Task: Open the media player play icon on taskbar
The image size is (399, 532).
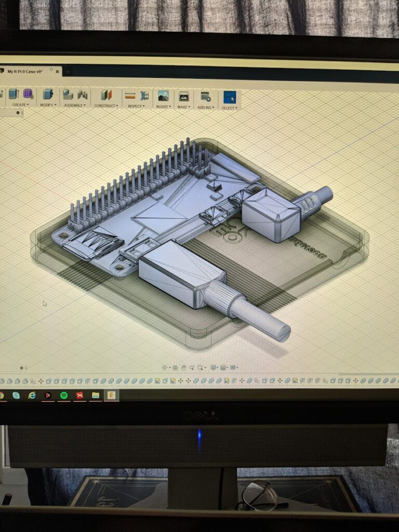Action: pyautogui.click(x=48, y=395)
